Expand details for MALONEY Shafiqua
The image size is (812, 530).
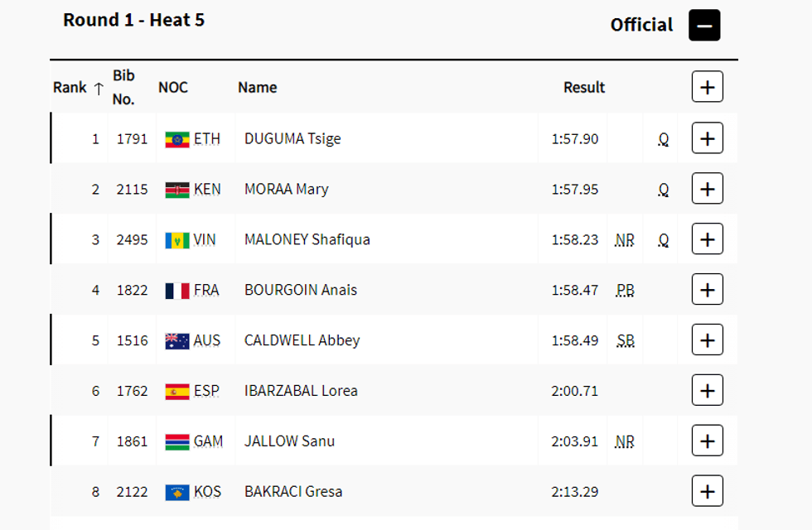(707, 239)
